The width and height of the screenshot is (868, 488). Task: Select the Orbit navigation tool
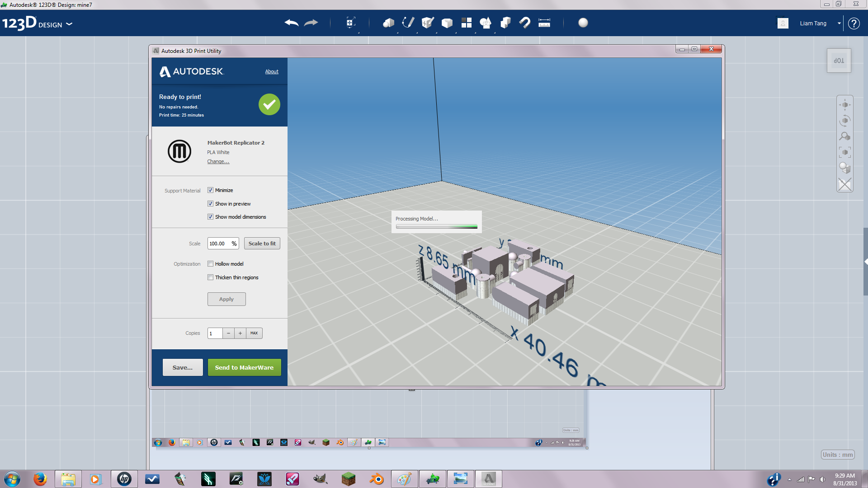[844, 121]
